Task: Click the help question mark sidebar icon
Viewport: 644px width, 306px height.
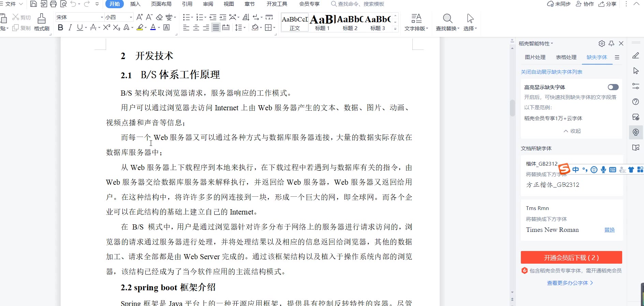Action: pos(636,101)
